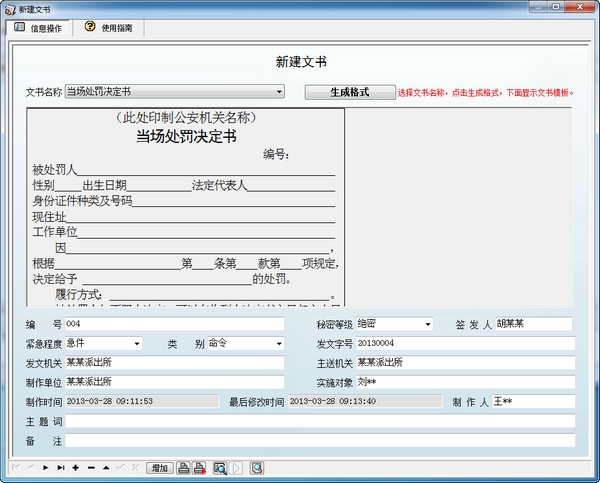Image resolution: width=600 pixels, height=483 pixels.
Task: Click the printer icon with red mark
Action: click(200, 468)
